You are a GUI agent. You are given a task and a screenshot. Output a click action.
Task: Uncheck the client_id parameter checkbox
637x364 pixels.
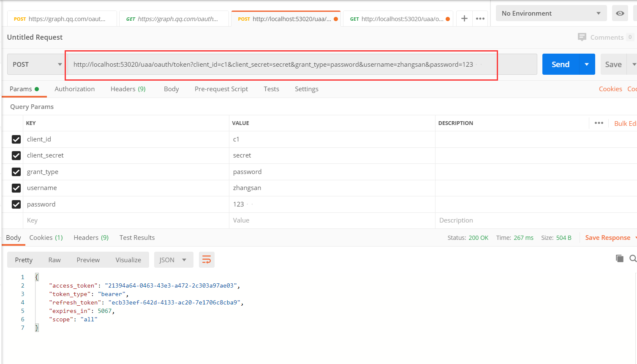pyautogui.click(x=16, y=139)
